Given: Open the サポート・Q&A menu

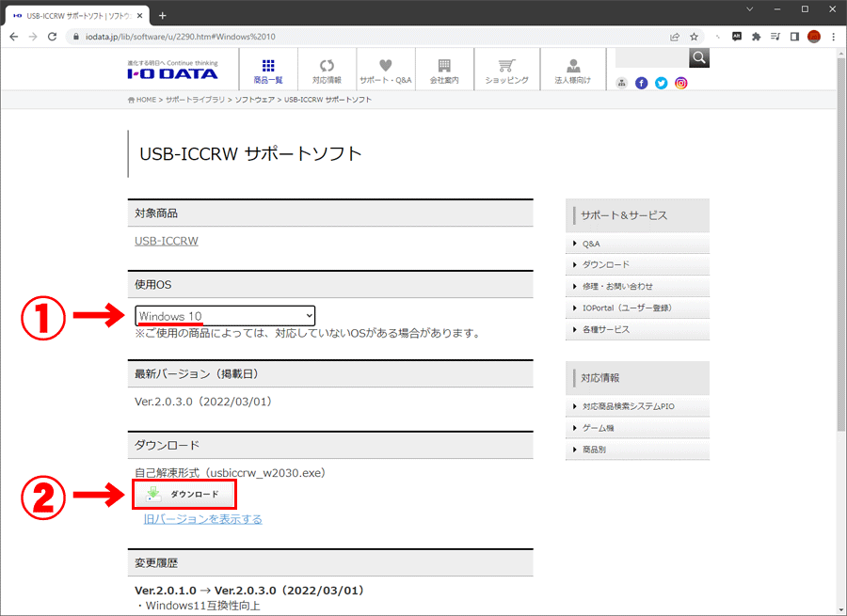Looking at the screenshot, I should coord(386,71).
